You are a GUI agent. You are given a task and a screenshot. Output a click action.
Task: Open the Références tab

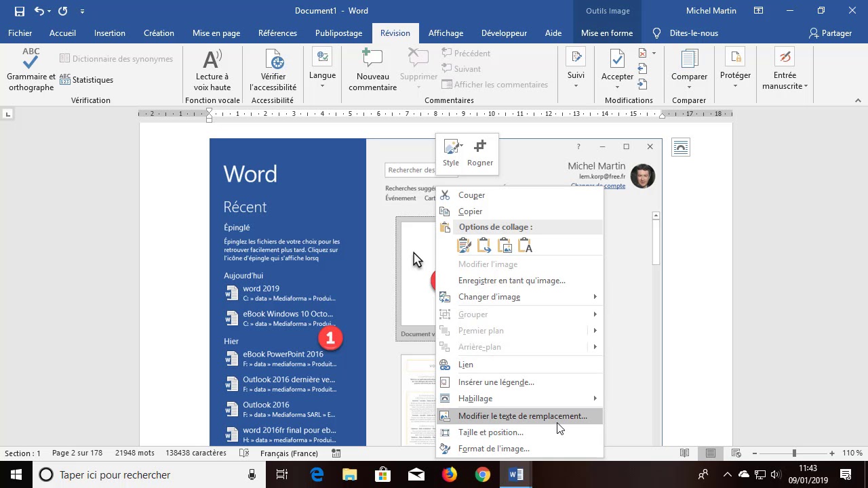click(x=277, y=33)
